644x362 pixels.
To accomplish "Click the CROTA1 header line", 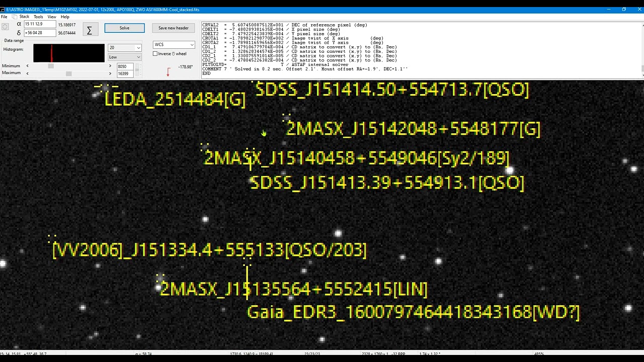I will pos(293,38).
